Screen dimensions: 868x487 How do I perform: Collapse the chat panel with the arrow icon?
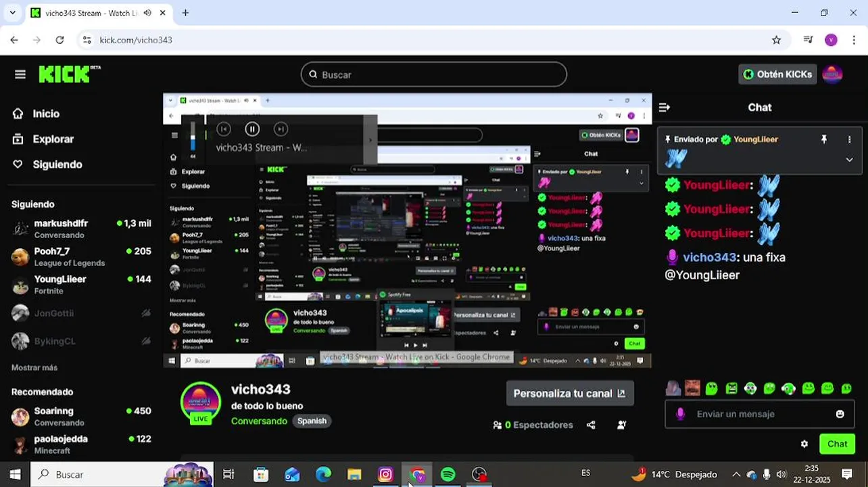click(665, 108)
